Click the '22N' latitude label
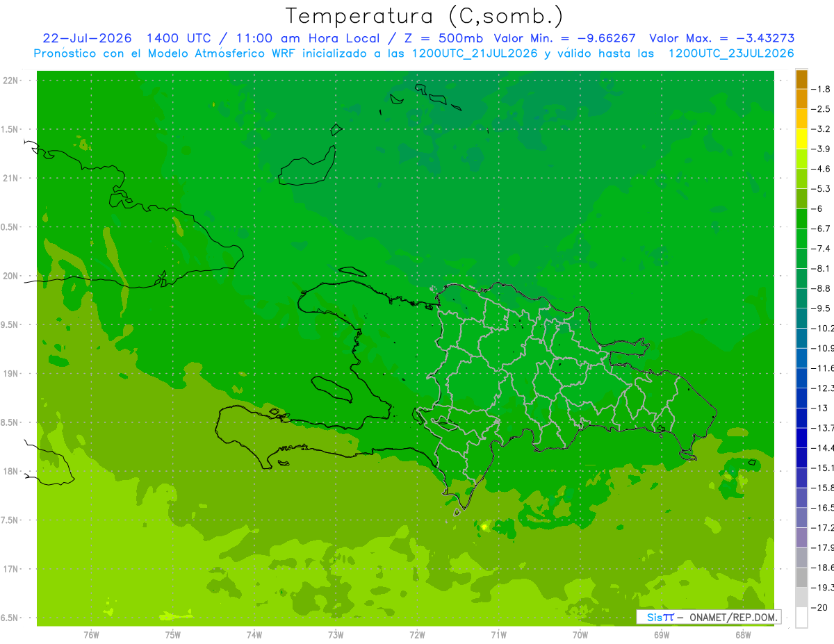 [12, 81]
